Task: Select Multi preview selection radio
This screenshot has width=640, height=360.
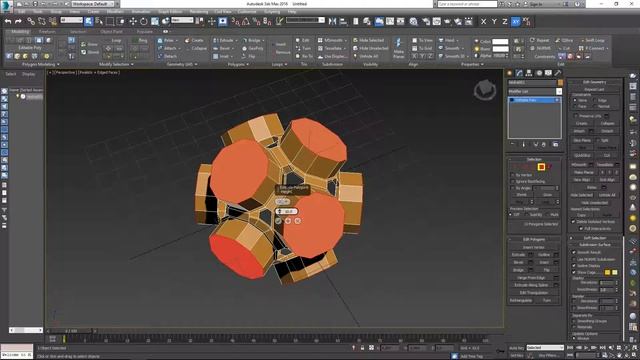Action: (x=547, y=214)
